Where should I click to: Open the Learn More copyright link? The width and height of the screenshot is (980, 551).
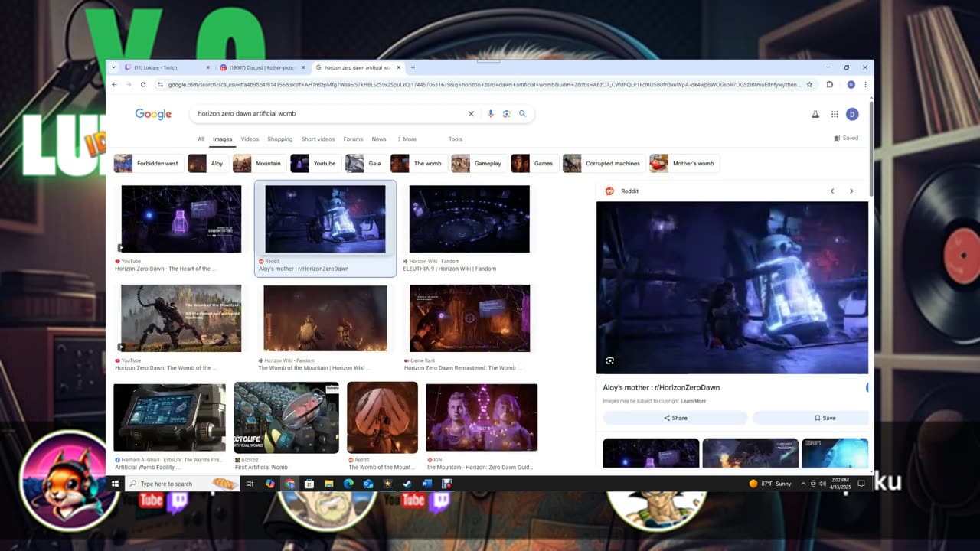[694, 401]
